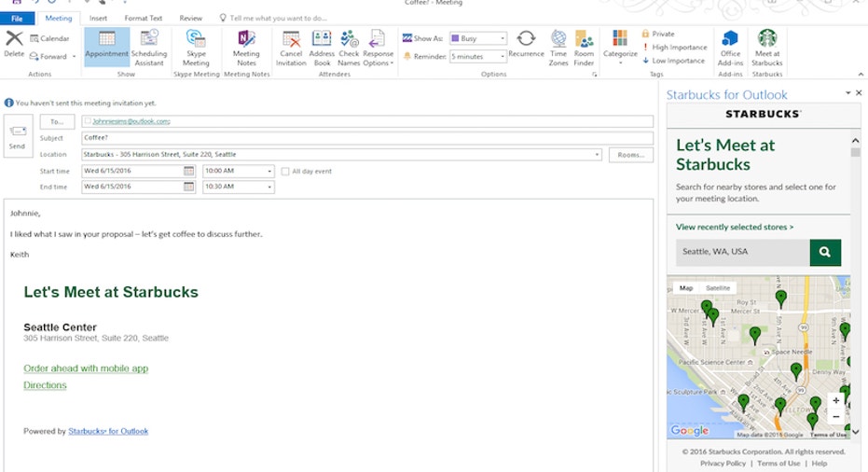Click the Space Needle map pin
The width and height of the screenshot is (868, 472).
click(x=755, y=335)
